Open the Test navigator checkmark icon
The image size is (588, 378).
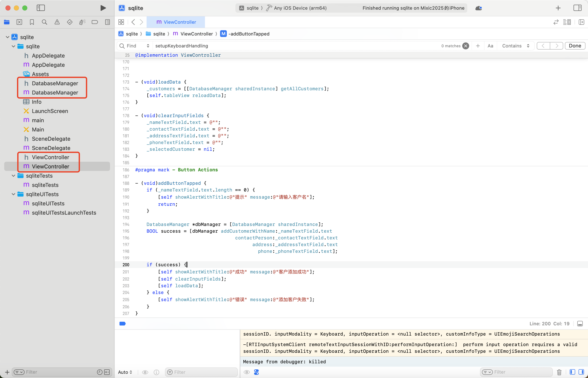coord(70,22)
